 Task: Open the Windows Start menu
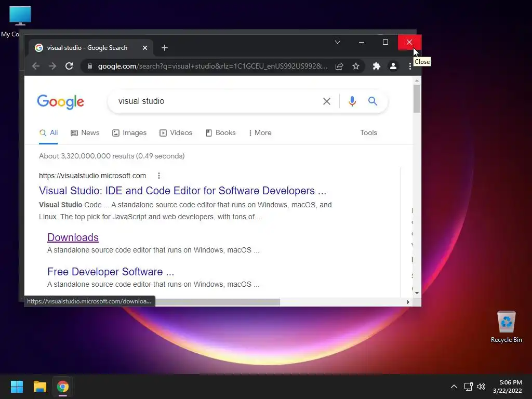point(17,387)
